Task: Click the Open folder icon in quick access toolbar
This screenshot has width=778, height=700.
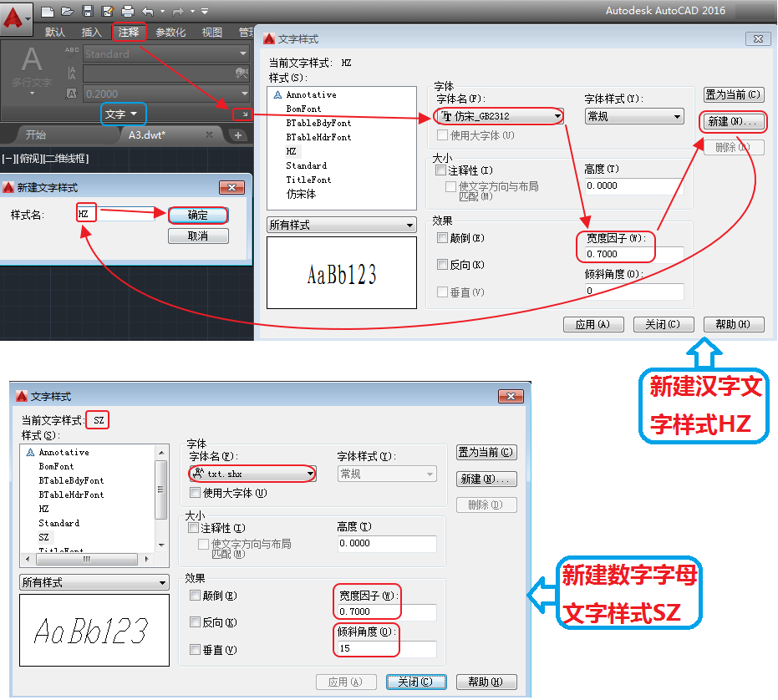Action: point(68,11)
